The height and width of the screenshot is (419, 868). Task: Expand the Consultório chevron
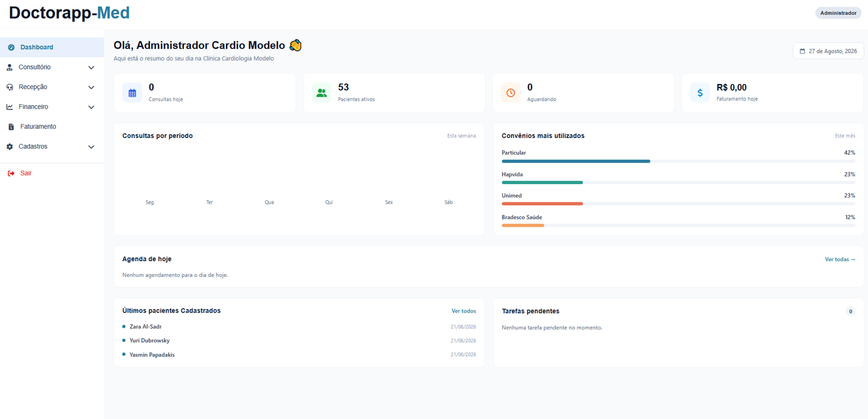(91, 67)
